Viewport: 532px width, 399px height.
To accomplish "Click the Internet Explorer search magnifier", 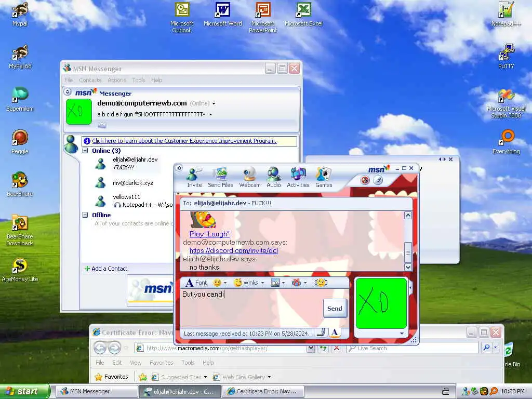I will (x=486, y=347).
